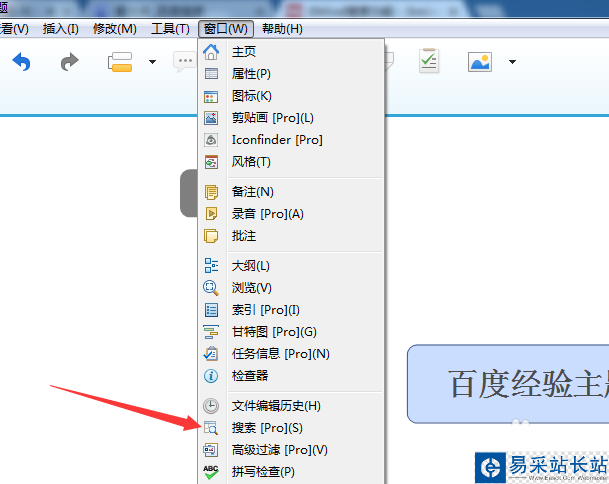Click the blue Undo arrow icon

click(x=21, y=62)
